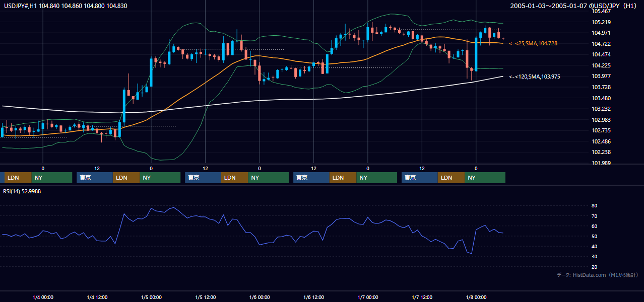The width and height of the screenshot is (644, 302).
Task: Click price axis label 105.219
Action: tap(602, 22)
